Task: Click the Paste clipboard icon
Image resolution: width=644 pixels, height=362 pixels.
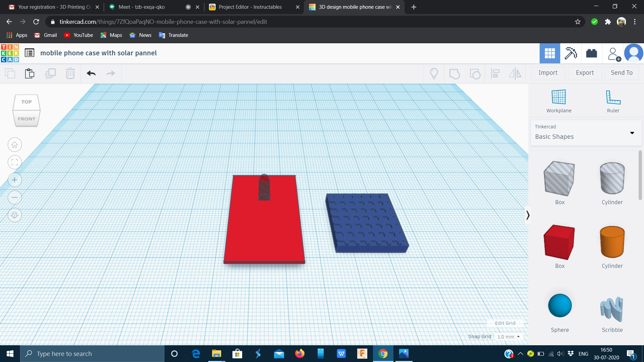Action: pyautogui.click(x=30, y=73)
